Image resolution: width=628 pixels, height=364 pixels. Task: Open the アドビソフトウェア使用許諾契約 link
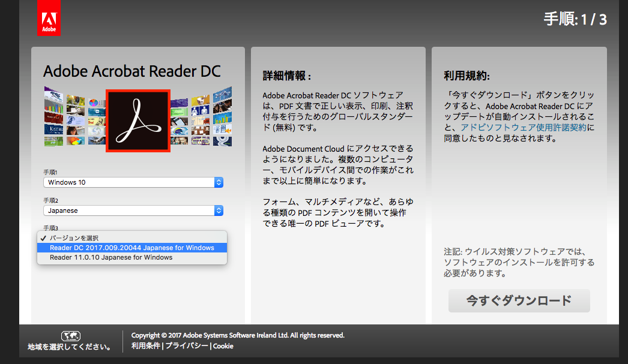coord(524,128)
